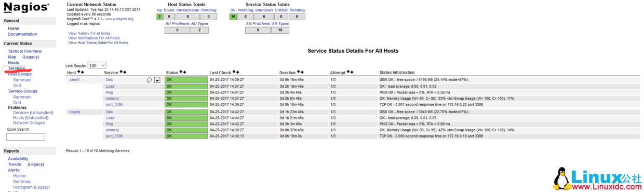Open the Limit Results dropdown
This screenshot has width=644, height=192.
click(x=97, y=65)
